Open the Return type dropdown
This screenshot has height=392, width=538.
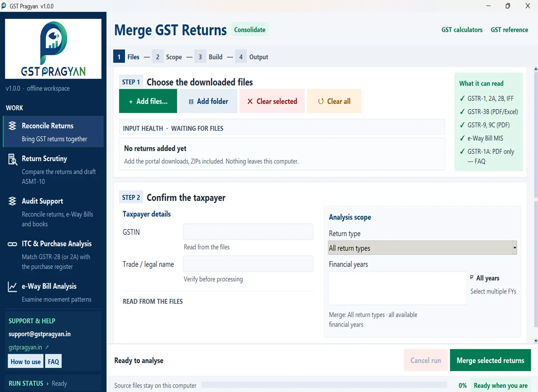[422, 248]
